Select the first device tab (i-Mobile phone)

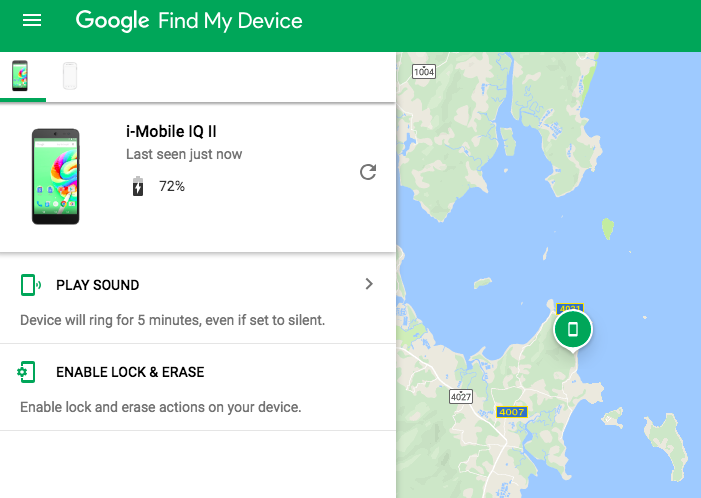click(x=20, y=76)
